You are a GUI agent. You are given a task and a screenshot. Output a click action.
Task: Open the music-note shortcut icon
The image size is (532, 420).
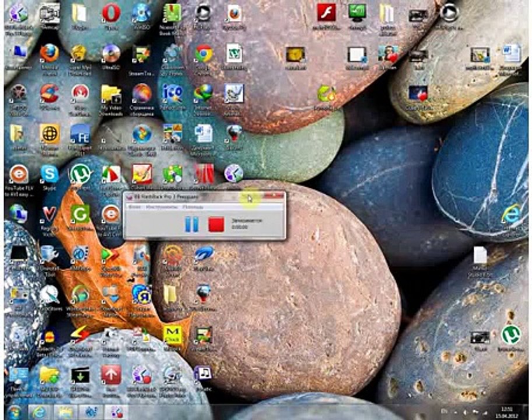[203, 374]
